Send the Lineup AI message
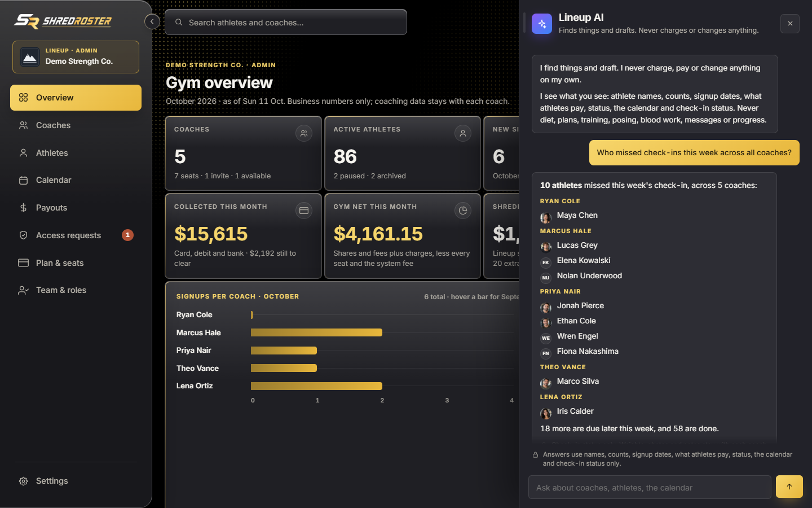Viewport: 812px width, 508px height. (x=789, y=487)
